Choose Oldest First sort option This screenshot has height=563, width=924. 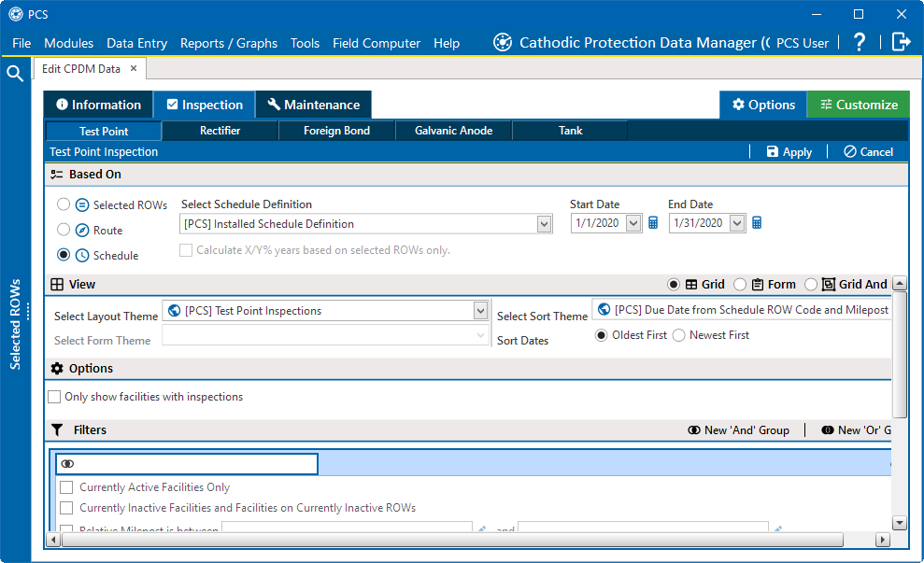601,335
